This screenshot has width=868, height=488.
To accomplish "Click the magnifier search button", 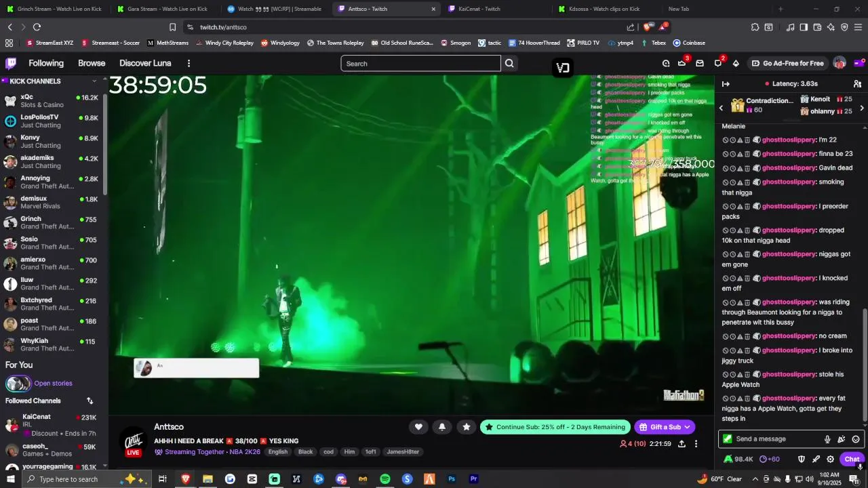I will [509, 63].
